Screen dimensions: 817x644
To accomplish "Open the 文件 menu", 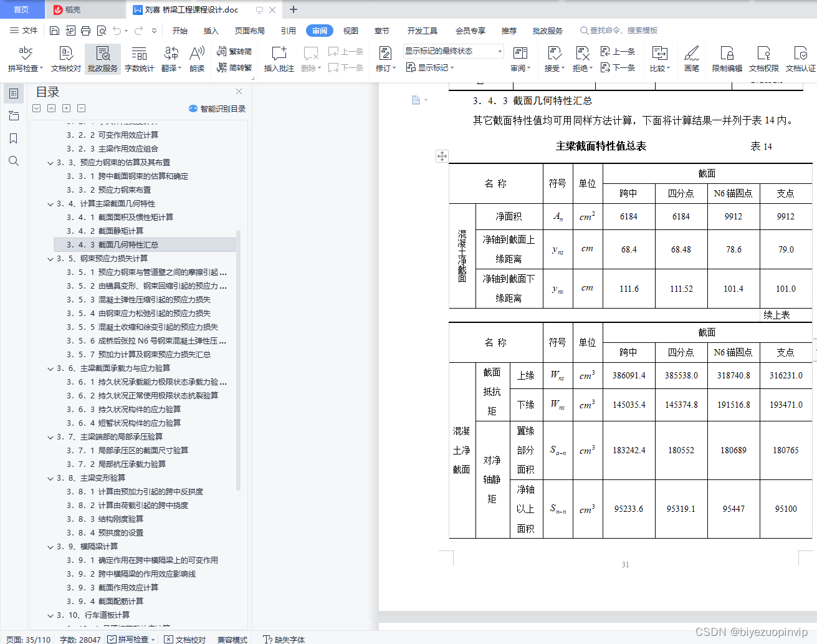I will click(x=24, y=31).
